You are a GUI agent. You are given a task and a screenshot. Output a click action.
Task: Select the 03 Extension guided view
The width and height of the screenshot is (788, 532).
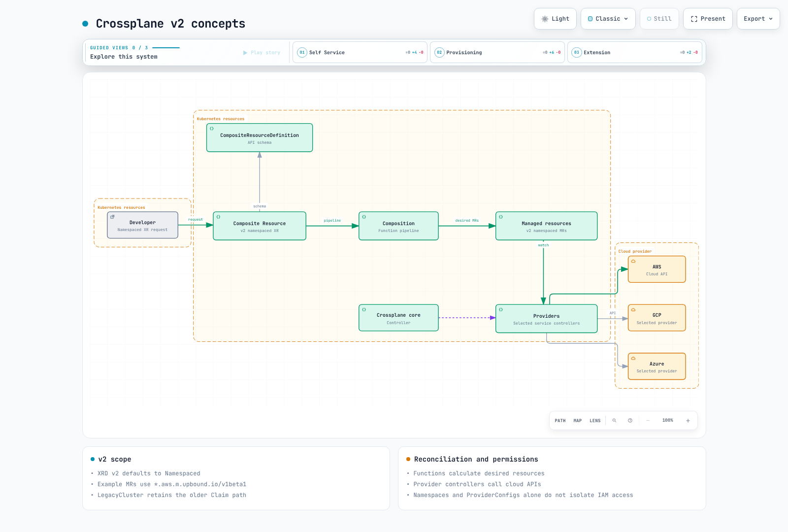635,52
